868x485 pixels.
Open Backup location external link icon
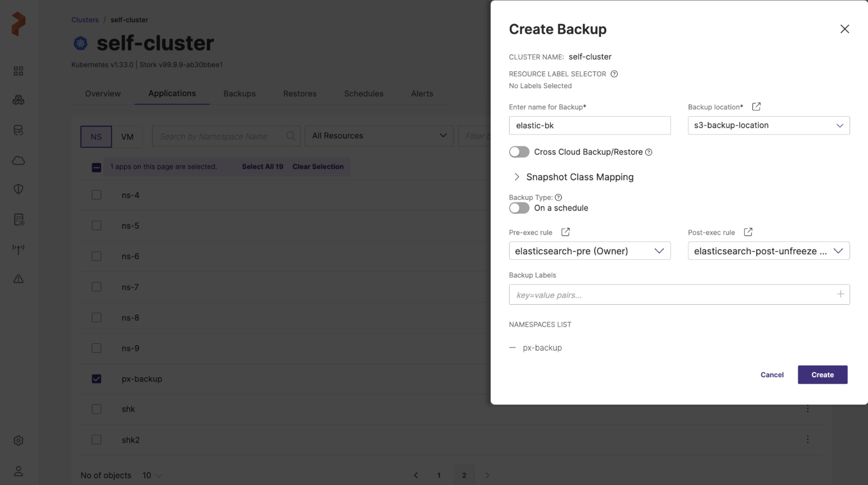(x=756, y=107)
